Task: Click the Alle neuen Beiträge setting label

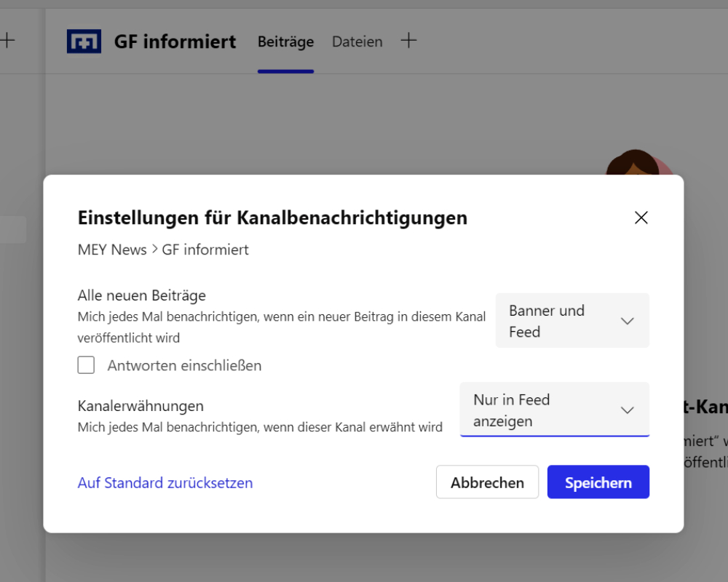Action: (x=142, y=295)
